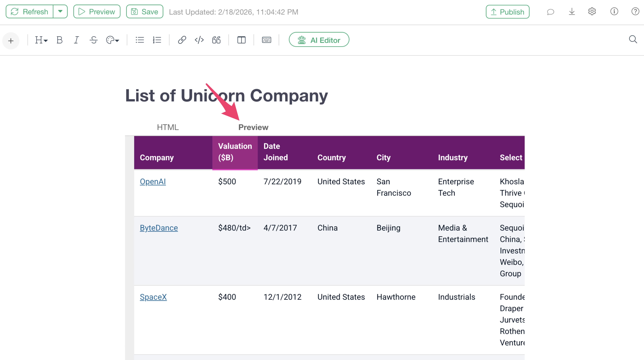Image resolution: width=644 pixels, height=360 pixels.
Task: Switch to the HTML tab
Action: click(168, 127)
